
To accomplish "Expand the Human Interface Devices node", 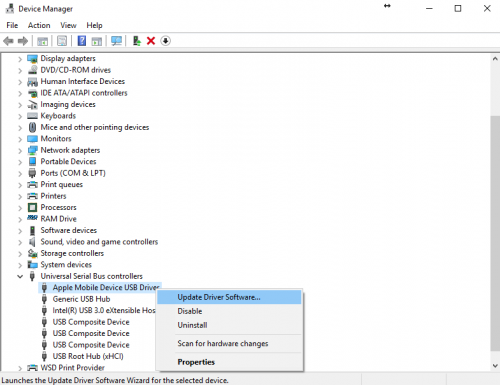I will pyautogui.click(x=20, y=82).
